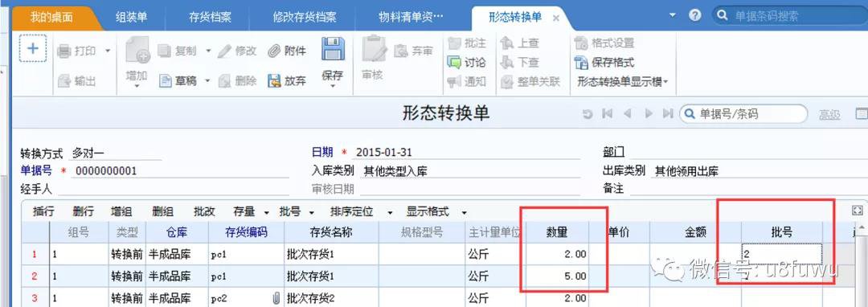
Task: Click 删组 delete group button
Action: 162,212
